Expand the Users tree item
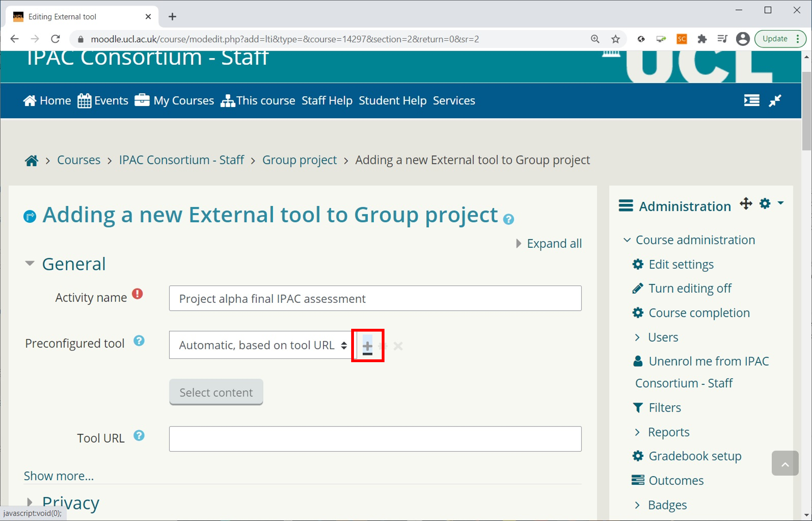Viewport: 812px width, 521px height. (638, 337)
